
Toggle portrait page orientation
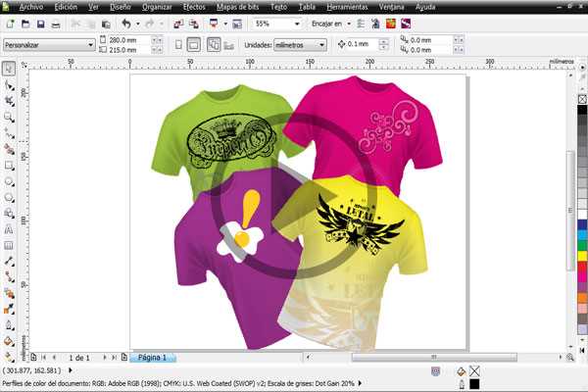click(x=176, y=44)
